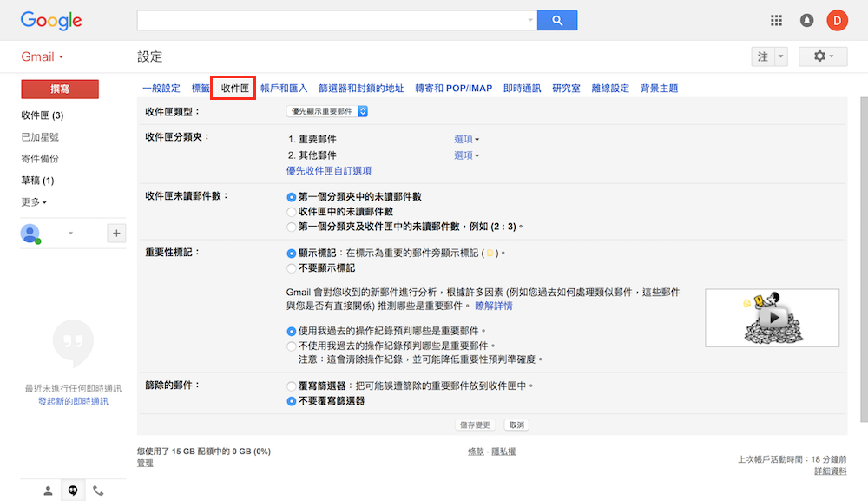Click the 儲存變更 button

(475, 425)
